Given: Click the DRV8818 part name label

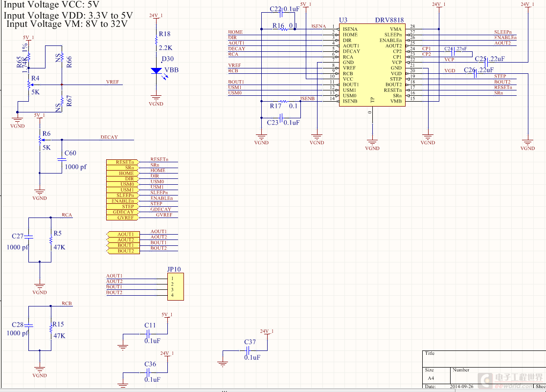Looking at the screenshot, I should click(389, 20).
